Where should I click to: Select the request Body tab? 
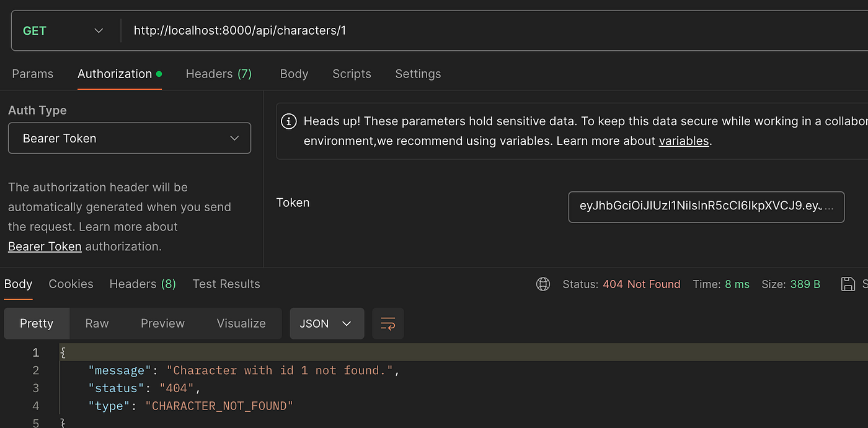click(x=294, y=74)
